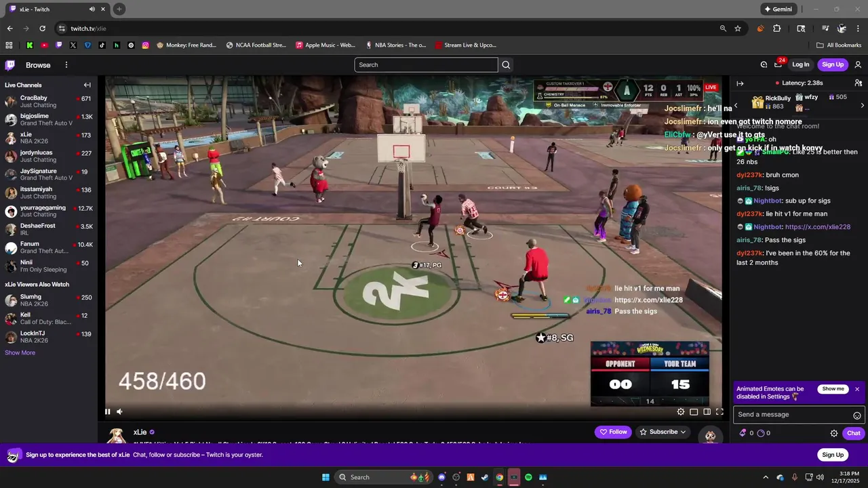Image resolution: width=868 pixels, height=488 pixels.
Task: Click the header Sign Up button
Action: tap(832, 64)
